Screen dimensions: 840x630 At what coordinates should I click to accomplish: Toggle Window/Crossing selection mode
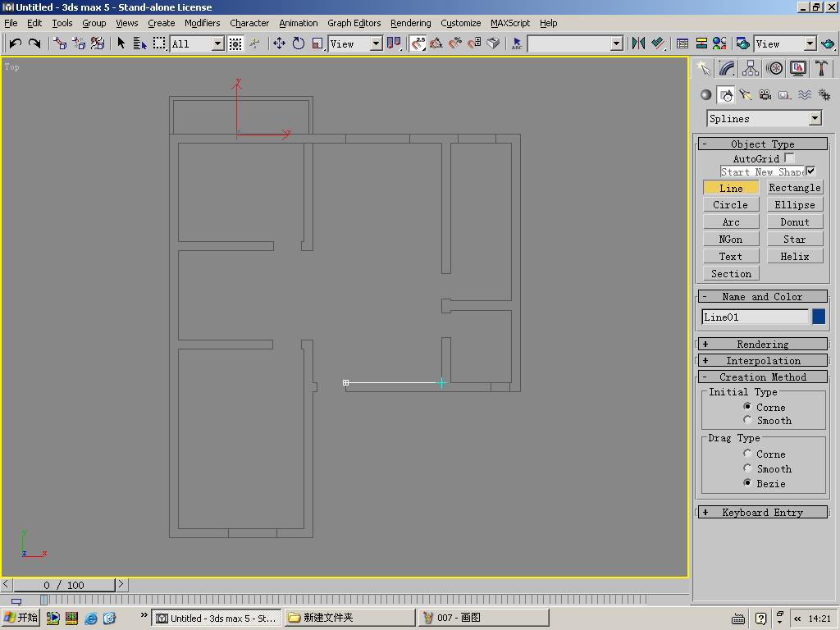[235, 43]
